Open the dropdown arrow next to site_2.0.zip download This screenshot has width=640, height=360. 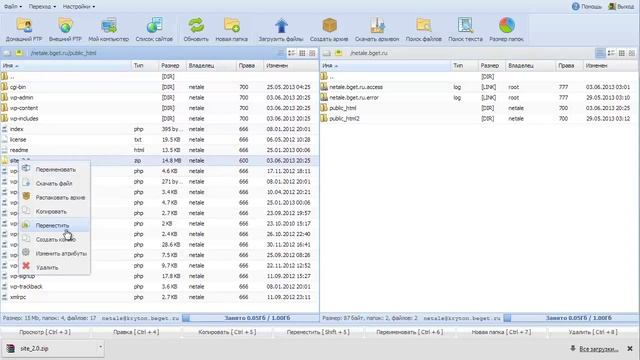100,347
